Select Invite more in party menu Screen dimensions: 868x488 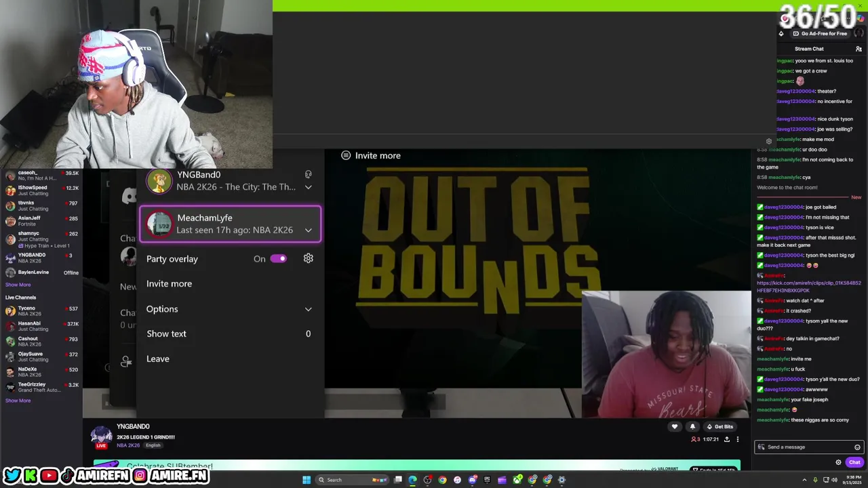pos(229,283)
